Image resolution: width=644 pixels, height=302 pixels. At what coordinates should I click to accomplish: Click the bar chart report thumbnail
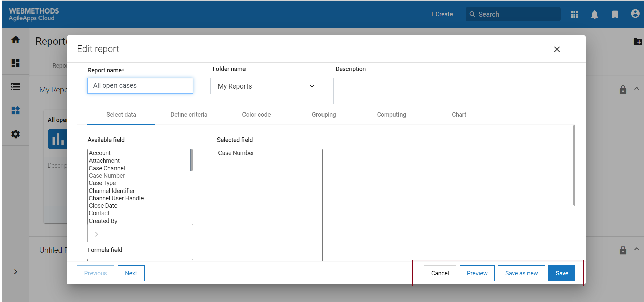tap(57, 139)
